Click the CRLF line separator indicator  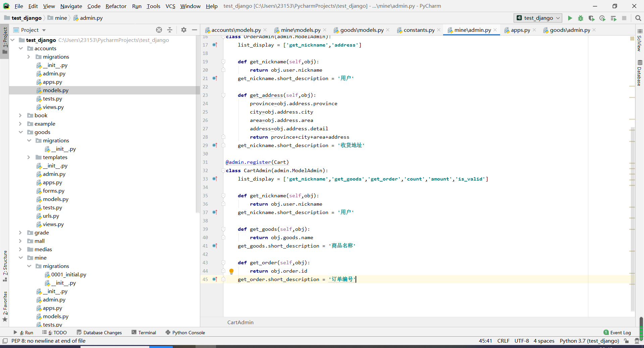point(503,341)
